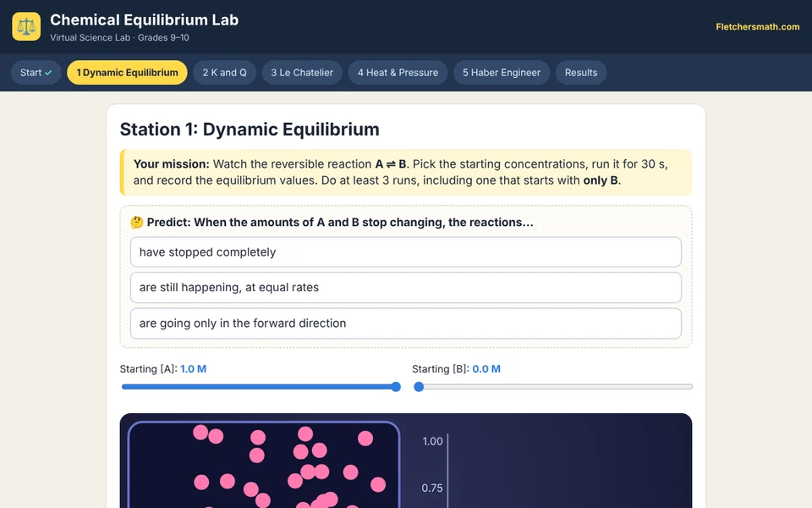Open the Results tab
Image resolution: width=812 pixels, height=508 pixels.
click(x=581, y=73)
